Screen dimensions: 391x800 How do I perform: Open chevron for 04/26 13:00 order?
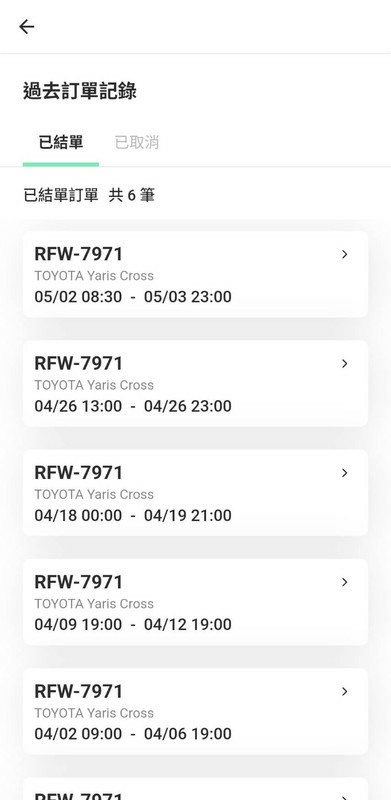[x=345, y=363]
